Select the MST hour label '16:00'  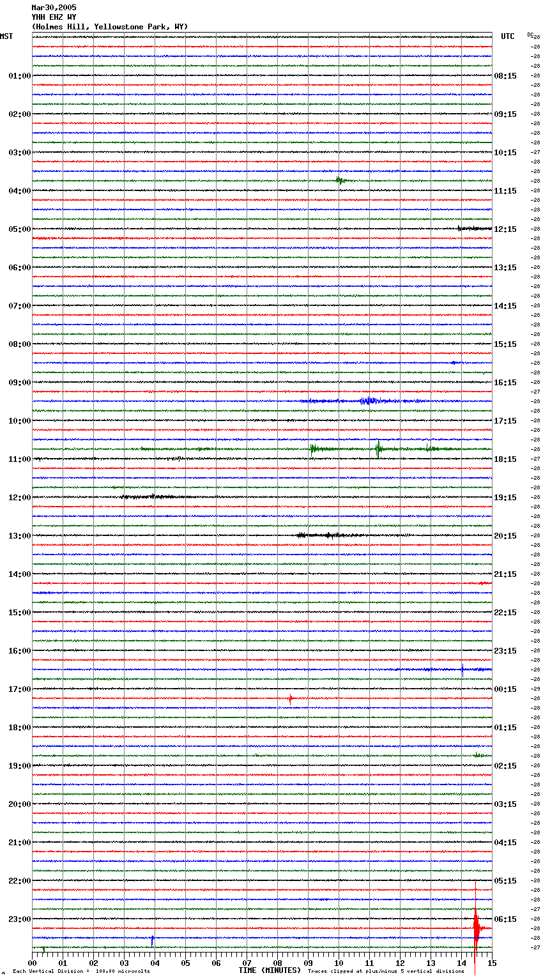click(x=19, y=651)
